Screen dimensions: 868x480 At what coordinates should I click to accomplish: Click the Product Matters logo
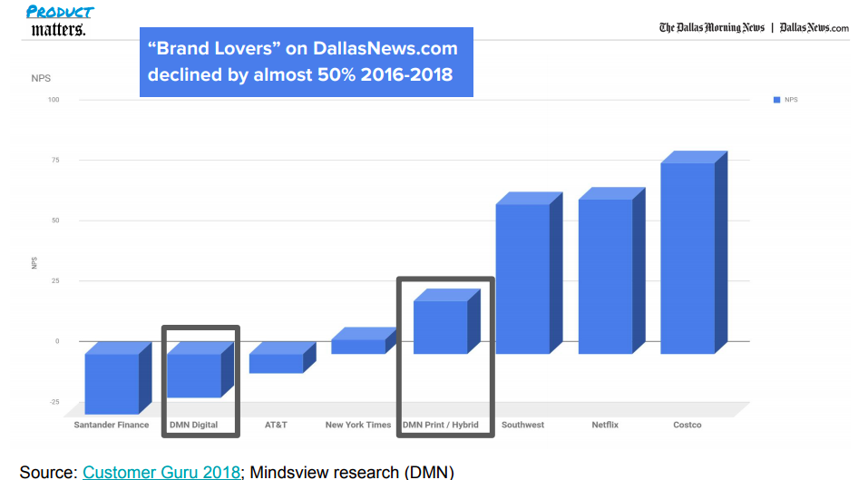[60, 21]
